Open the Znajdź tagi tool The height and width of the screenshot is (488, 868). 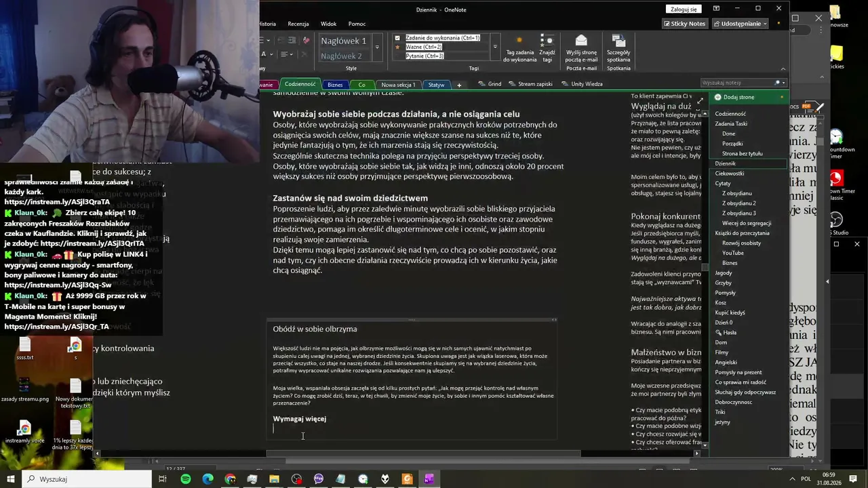[547, 49]
